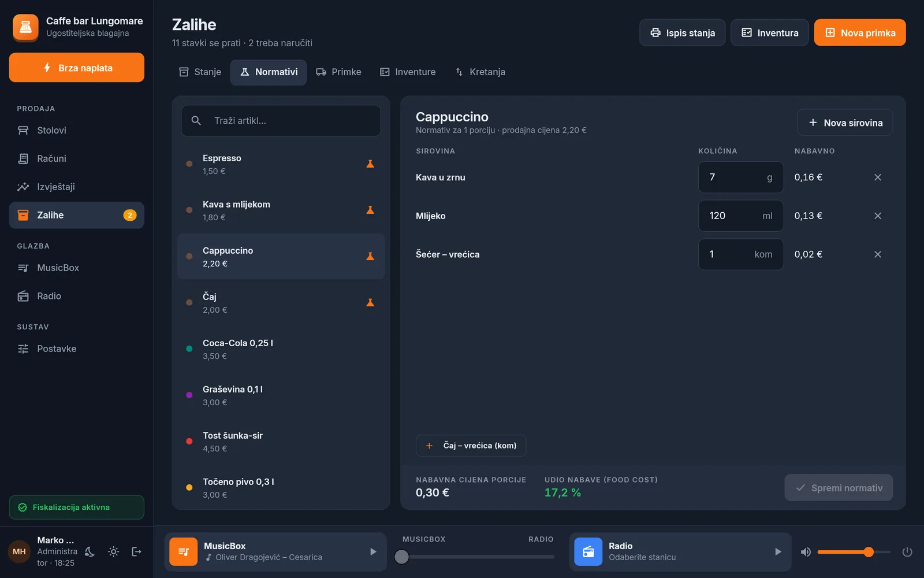Switch to the Inventure tab

pos(408,72)
